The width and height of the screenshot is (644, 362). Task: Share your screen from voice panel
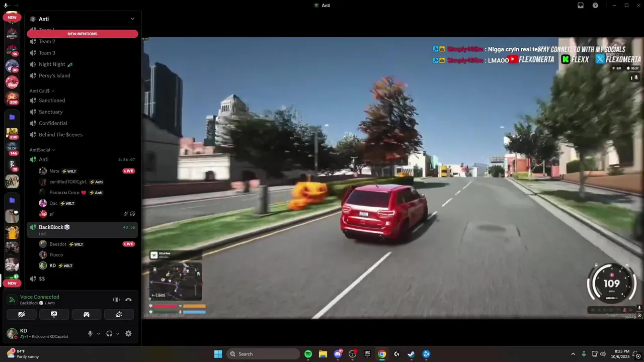pyautogui.click(x=54, y=314)
